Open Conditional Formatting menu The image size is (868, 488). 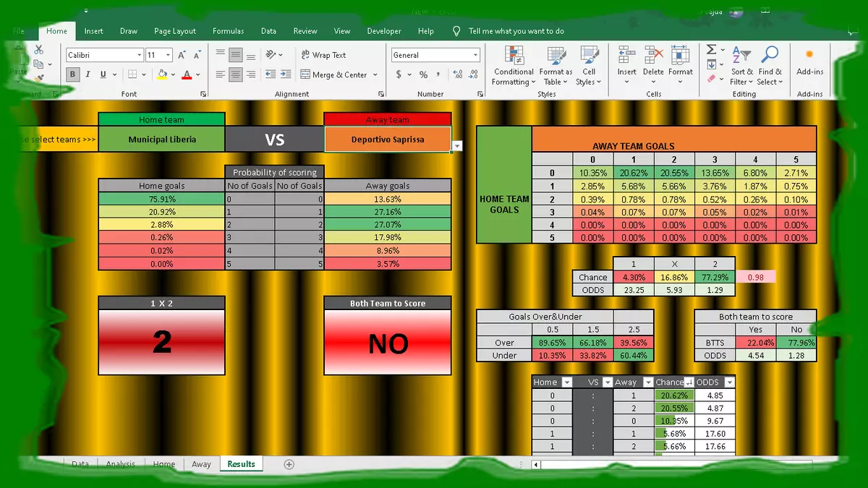pyautogui.click(x=514, y=67)
